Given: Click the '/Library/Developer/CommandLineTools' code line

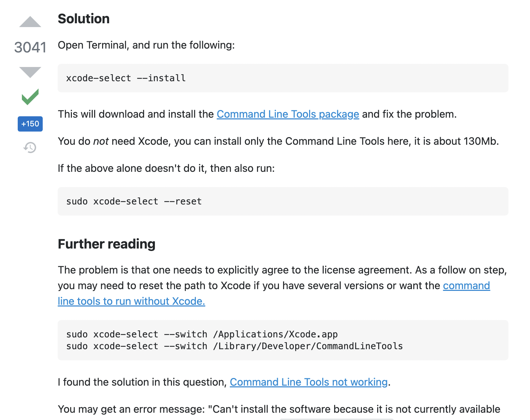Looking at the screenshot, I should tap(235, 346).
